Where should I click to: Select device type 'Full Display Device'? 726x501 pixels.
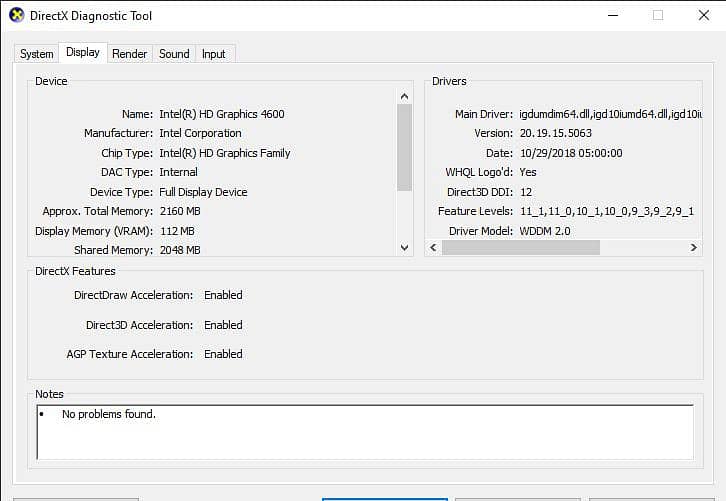(203, 192)
